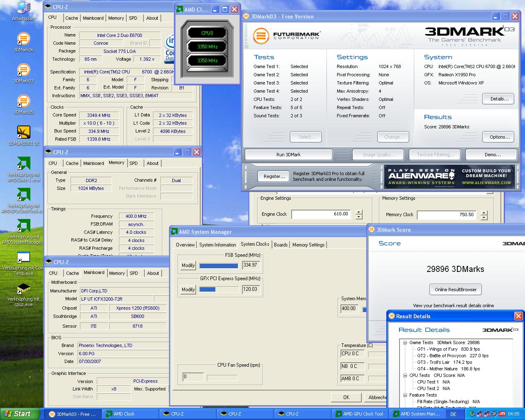
Task: Click OK in AMD System Manager
Action: coord(346,397)
